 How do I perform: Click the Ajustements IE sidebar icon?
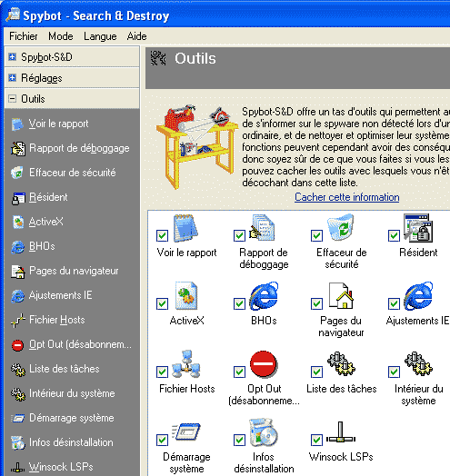click(17, 296)
